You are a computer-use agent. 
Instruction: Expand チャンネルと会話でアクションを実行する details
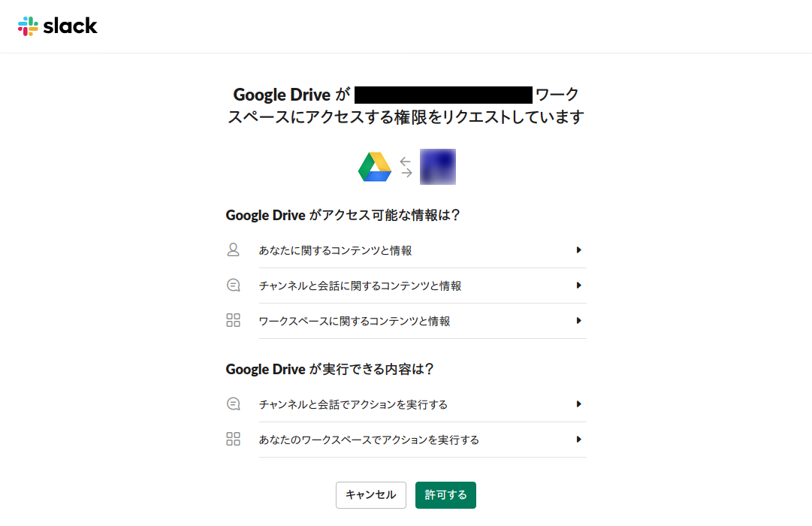coord(579,404)
